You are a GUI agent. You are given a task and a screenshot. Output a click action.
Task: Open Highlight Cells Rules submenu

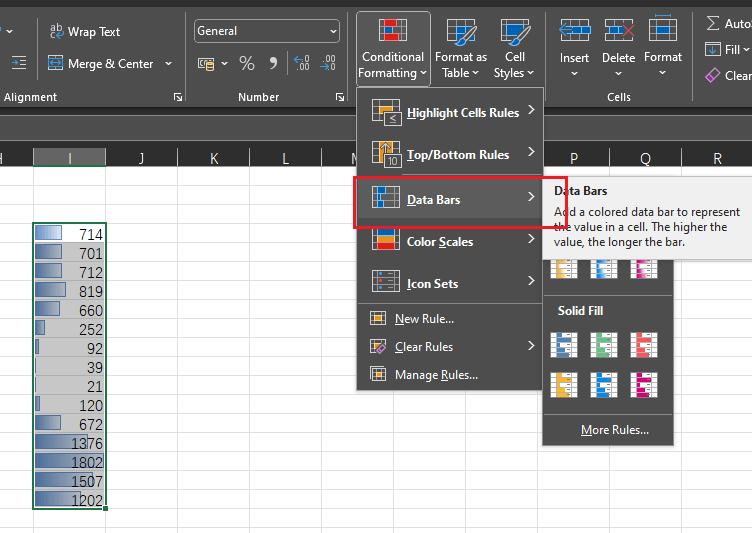(450, 112)
